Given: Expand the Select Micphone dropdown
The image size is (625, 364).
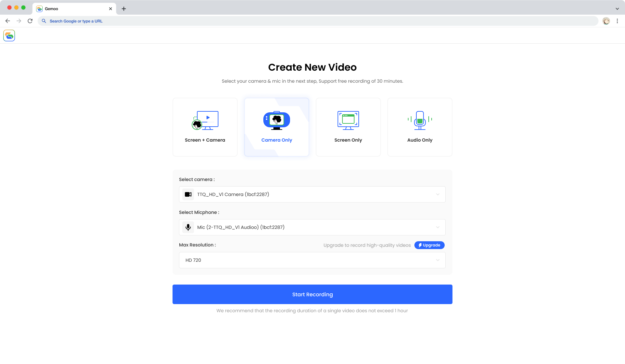Looking at the screenshot, I should point(312,227).
